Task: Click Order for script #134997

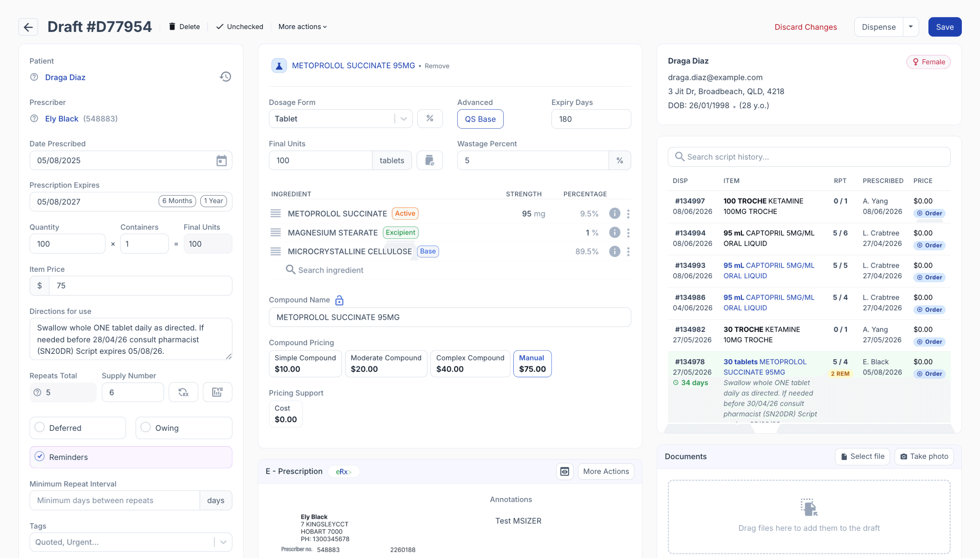Action: pyautogui.click(x=929, y=213)
